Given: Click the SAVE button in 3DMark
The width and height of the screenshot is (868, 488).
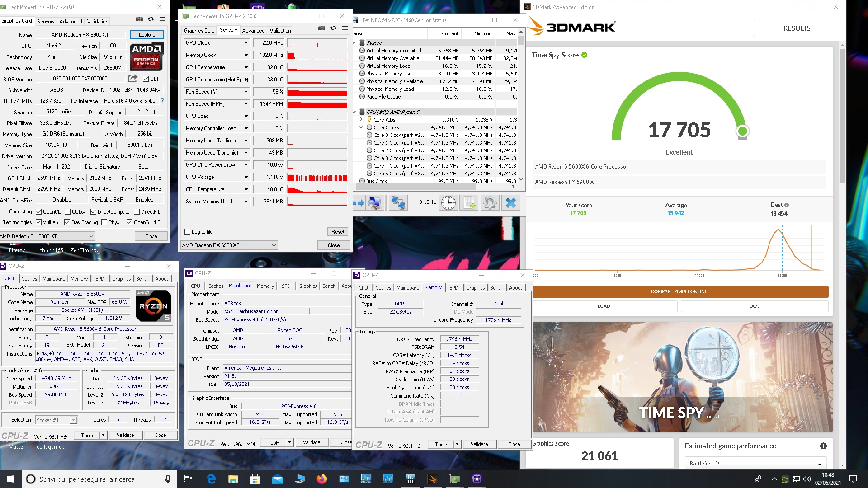Looking at the screenshot, I should coord(755,306).
